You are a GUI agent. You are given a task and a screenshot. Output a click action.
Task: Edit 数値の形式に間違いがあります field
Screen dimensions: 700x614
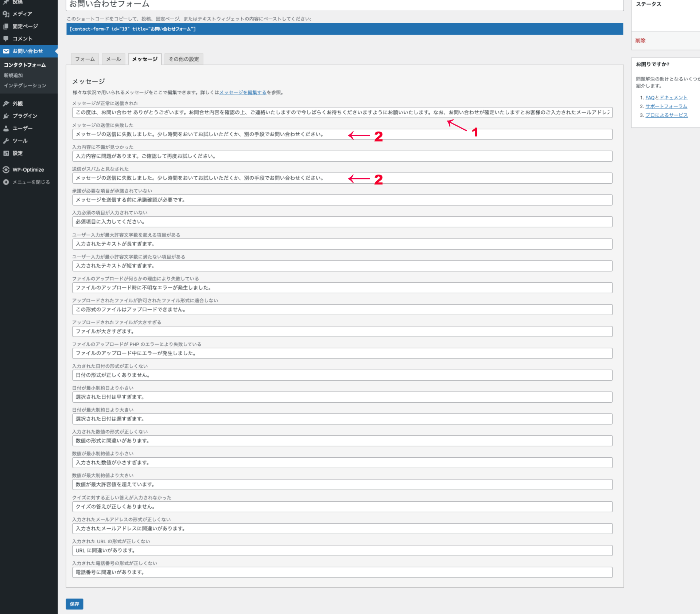(x=342, y=441)
